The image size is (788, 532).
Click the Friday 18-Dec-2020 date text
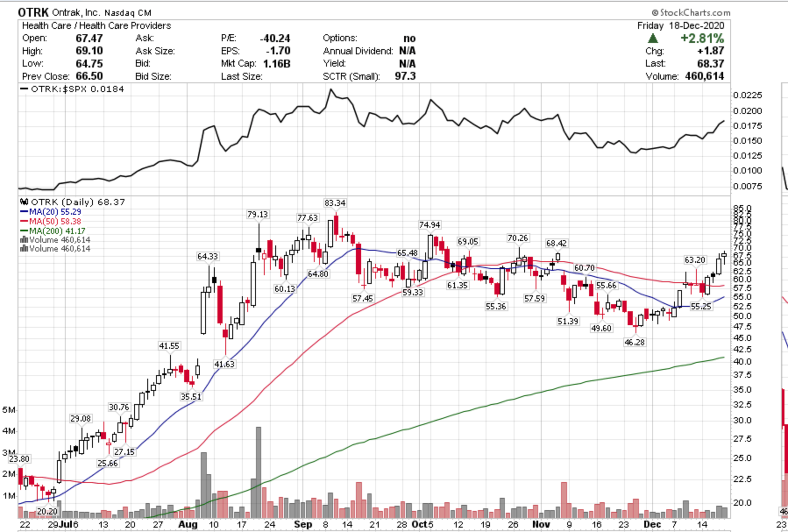pos(681,25)
